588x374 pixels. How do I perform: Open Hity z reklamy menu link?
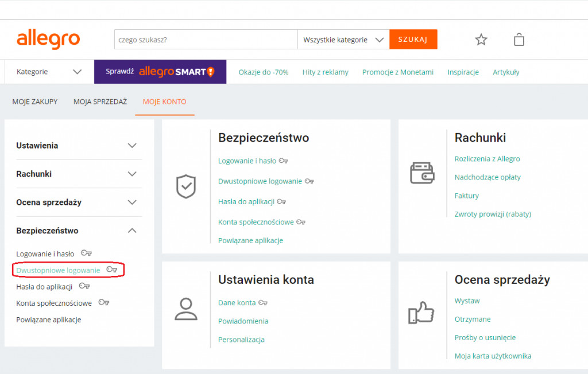[326, 72]
